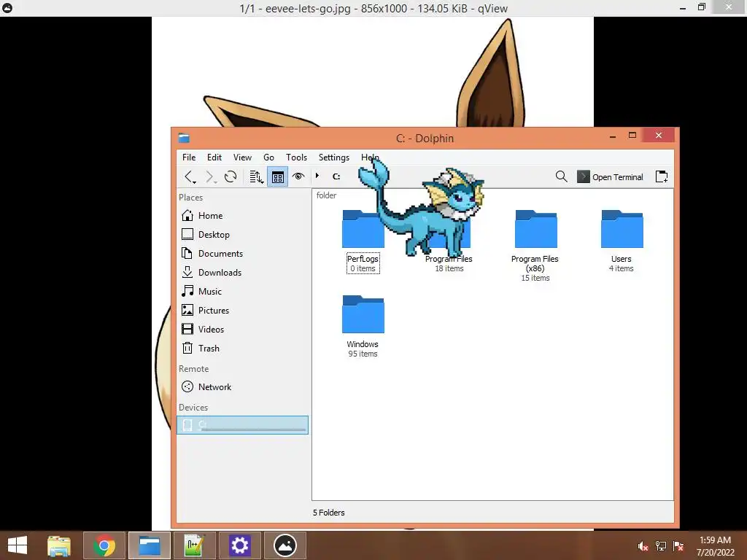The height and width of the screenshot is (560, 747).
Task: Click the qView app icon in title bar
Action: pos(7,8)
